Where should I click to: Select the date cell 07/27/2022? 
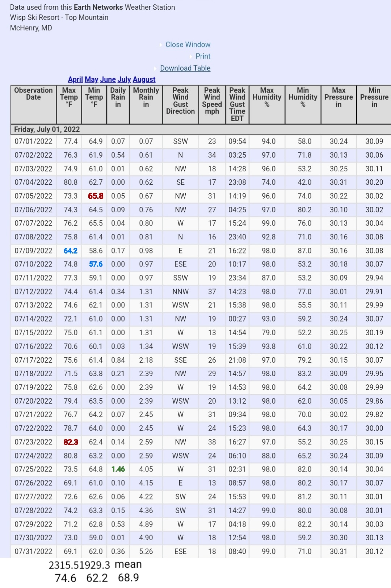[x=33, y=497]
